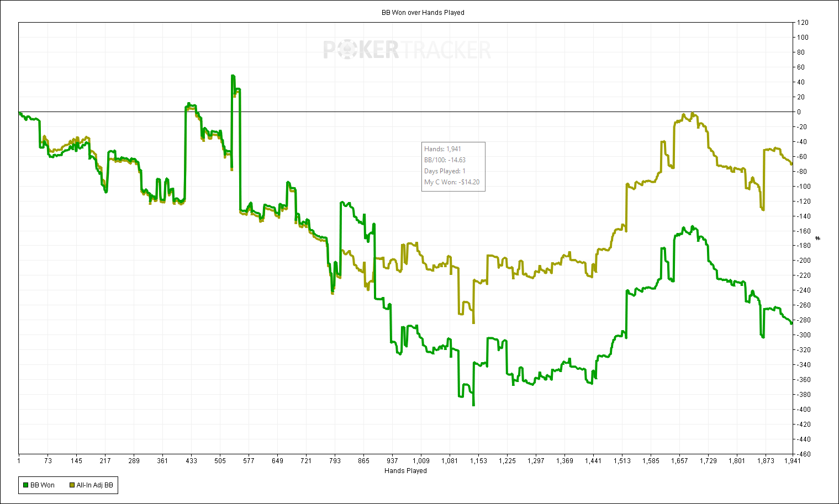Click y-axis tick label 0
The height and width of the screenshot is (504, 839).
click(x=799, y=112)
